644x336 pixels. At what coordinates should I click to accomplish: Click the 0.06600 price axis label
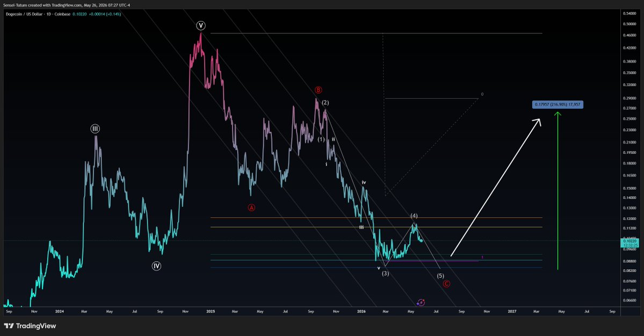pyautogui.click(x=629, y=301)
